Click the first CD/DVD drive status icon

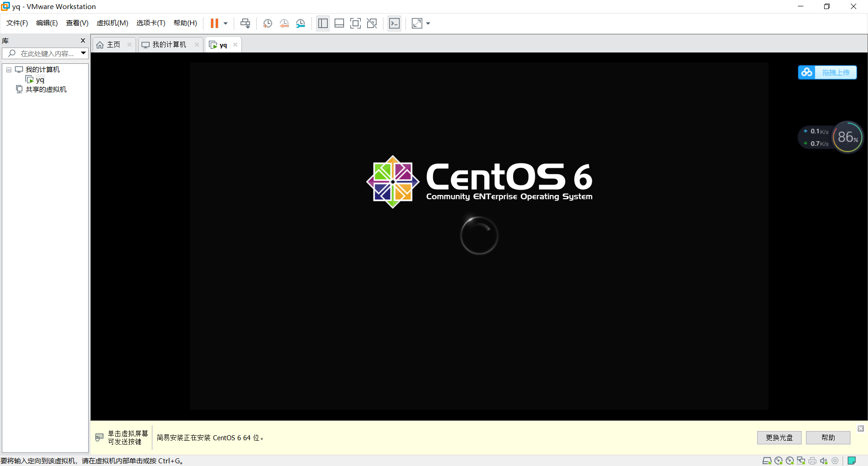point(778,461)
